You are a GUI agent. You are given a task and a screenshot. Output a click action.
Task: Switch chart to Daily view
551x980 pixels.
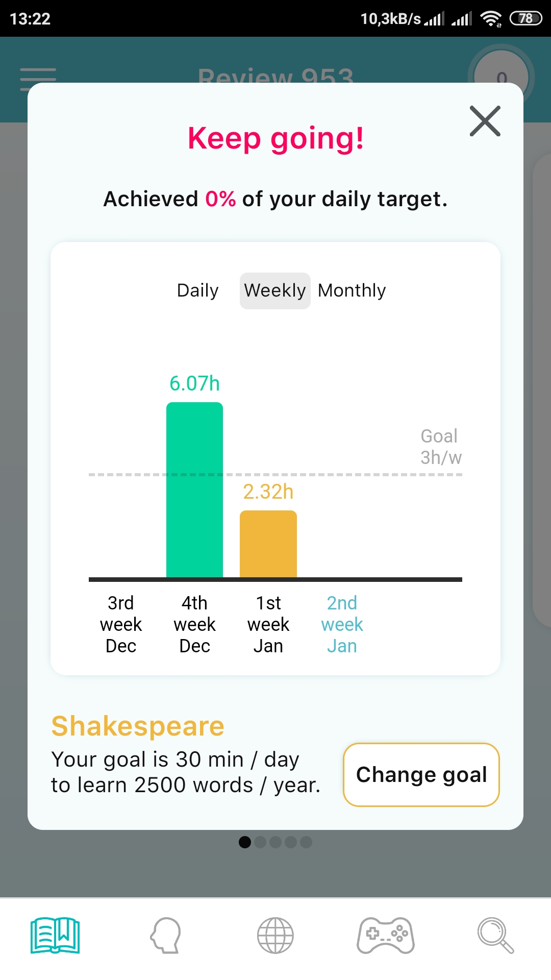coord(197,290)
